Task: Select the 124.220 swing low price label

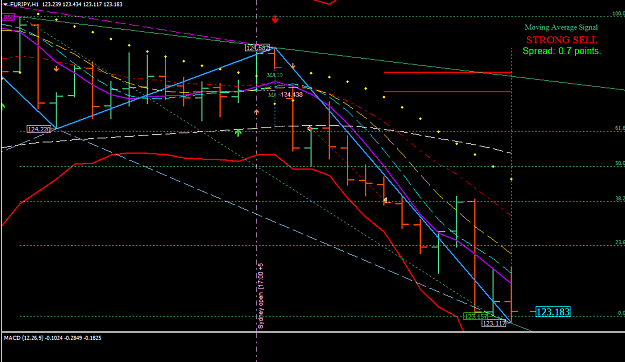Action: [x=39, y=129]
